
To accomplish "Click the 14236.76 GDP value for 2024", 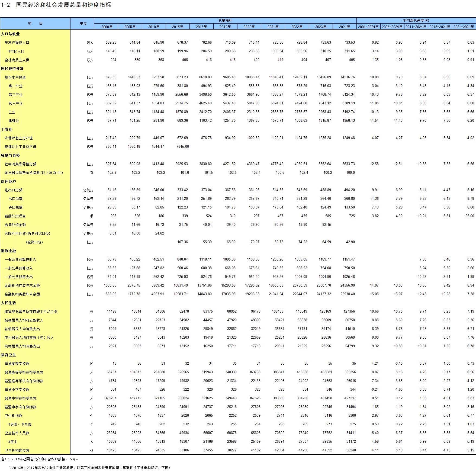I will 348,77.
